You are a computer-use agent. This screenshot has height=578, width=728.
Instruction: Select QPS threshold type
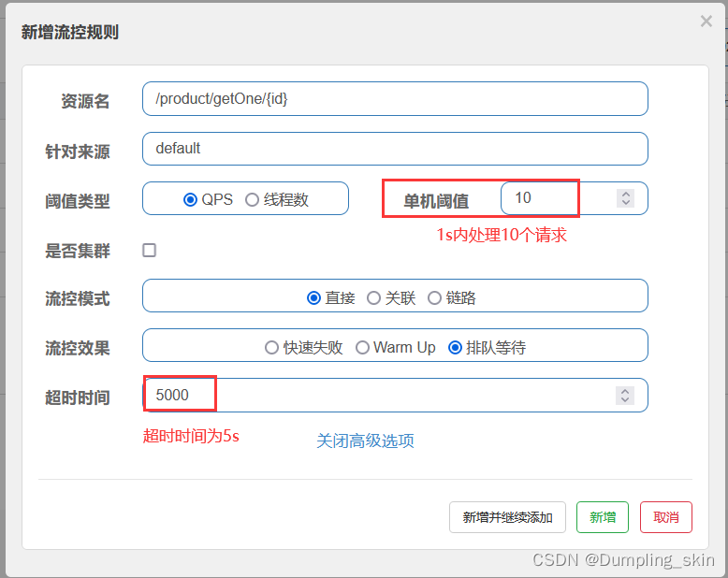point(190,200)
